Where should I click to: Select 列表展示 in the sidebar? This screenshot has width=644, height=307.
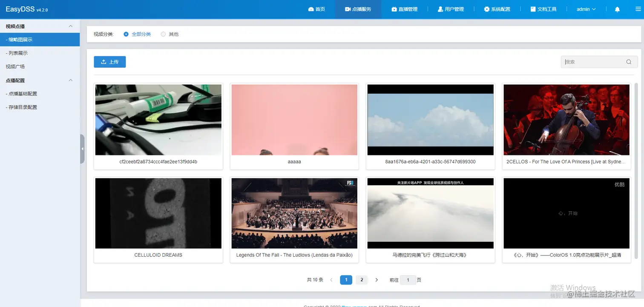tap(40, 53)
